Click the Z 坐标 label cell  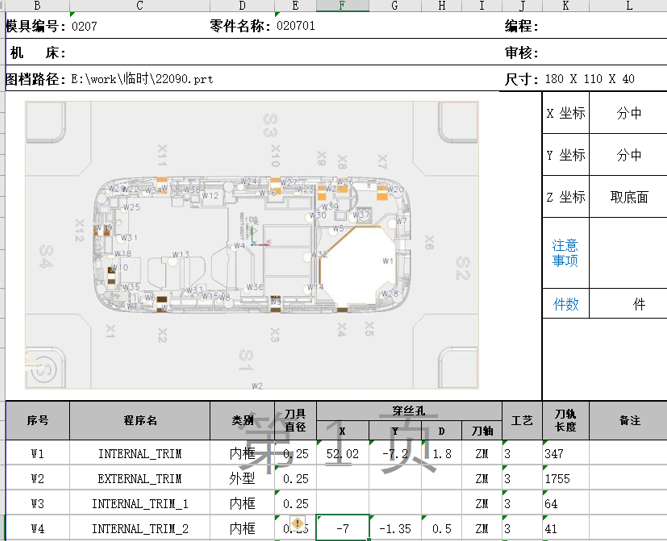click(566, 197)
